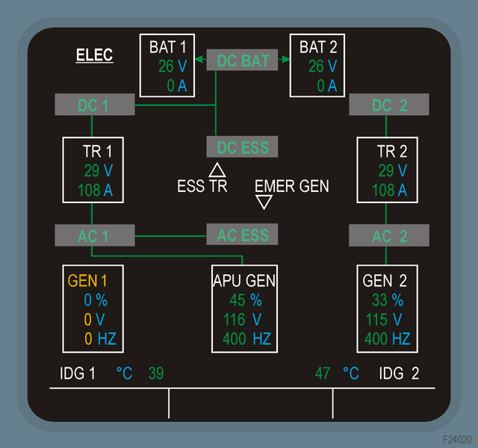Click the left arrow pointing to BAT 1
478x448 pixels.
click(x=199, y=60)
